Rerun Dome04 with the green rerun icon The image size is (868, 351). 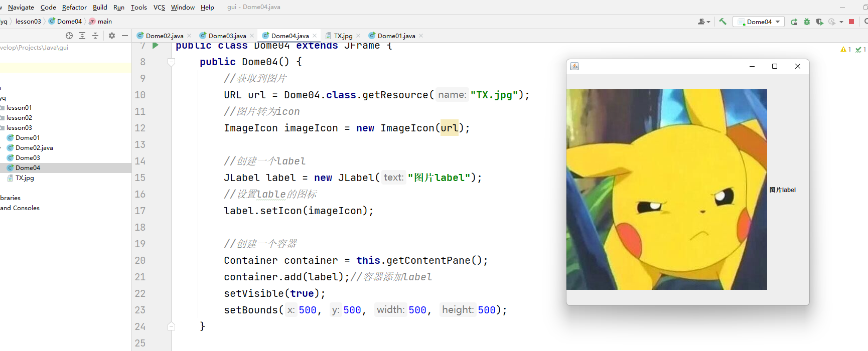point(794,22)
